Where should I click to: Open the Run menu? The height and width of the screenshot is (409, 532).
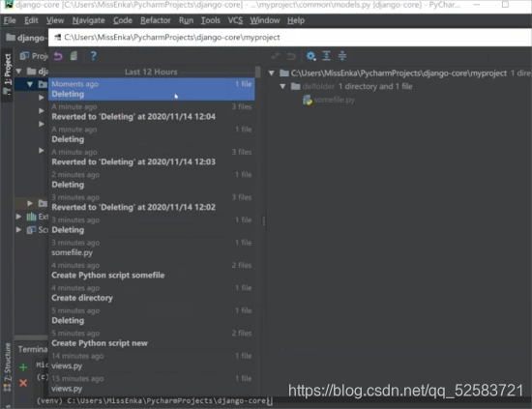(186, 20)
